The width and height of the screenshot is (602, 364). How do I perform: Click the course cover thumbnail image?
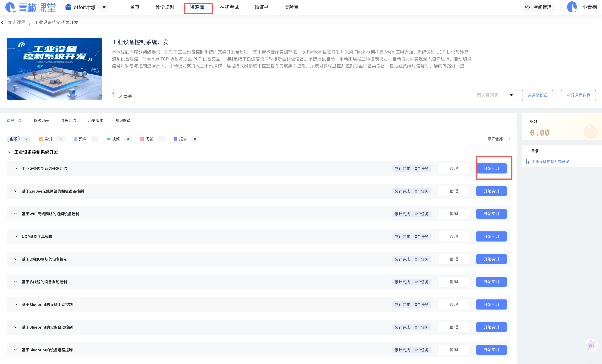pyautogui.click(x=54, y=69)
